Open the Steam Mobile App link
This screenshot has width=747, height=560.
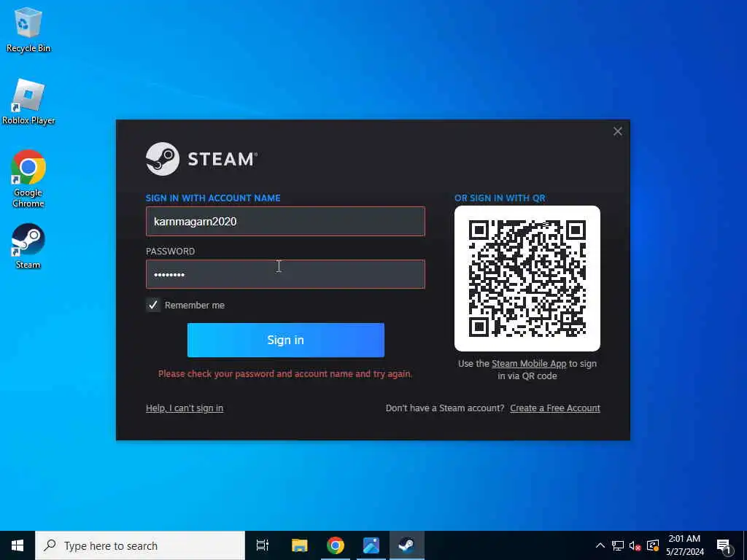(529, 364)
